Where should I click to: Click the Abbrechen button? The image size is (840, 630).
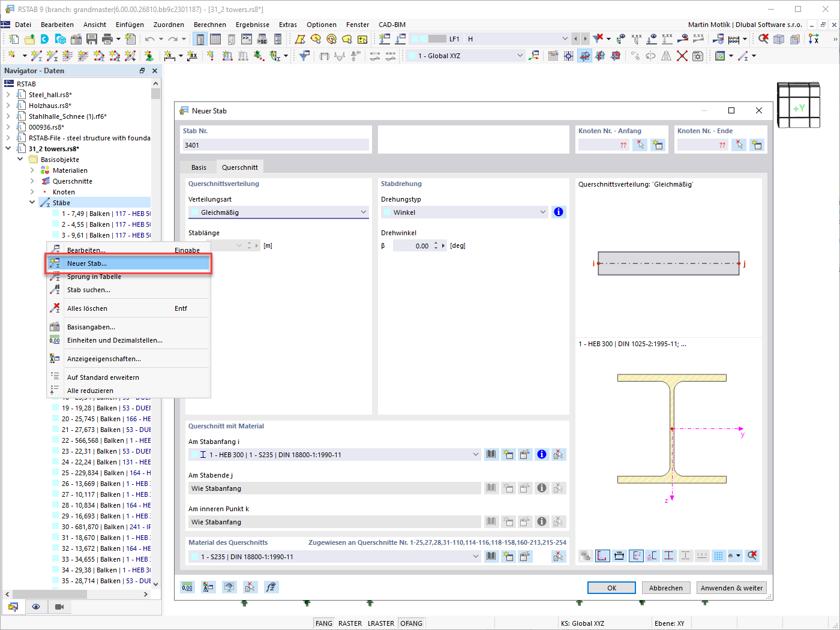(665, 588)
